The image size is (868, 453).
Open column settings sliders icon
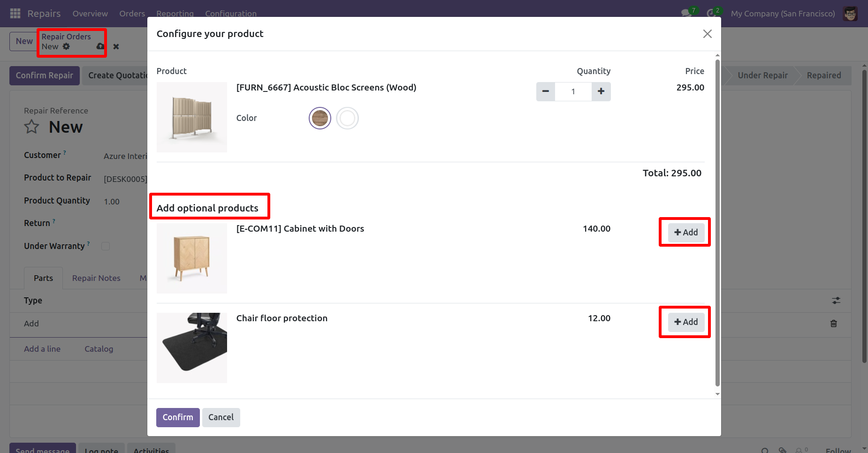836,301
